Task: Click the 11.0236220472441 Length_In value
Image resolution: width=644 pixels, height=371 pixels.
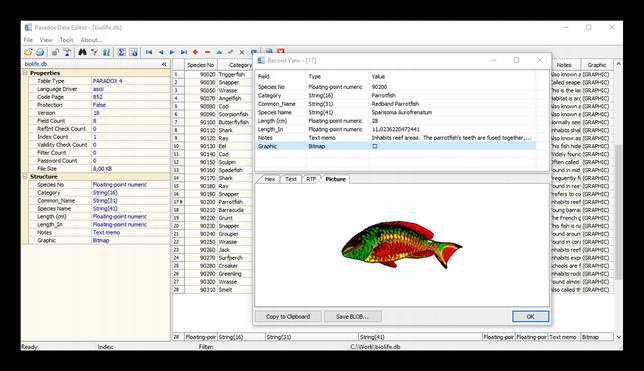Action: pyautogui.click(x=396, y=129)
